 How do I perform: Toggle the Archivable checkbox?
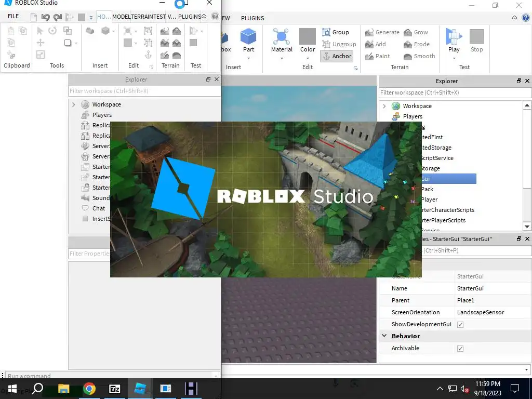(460, 349)
